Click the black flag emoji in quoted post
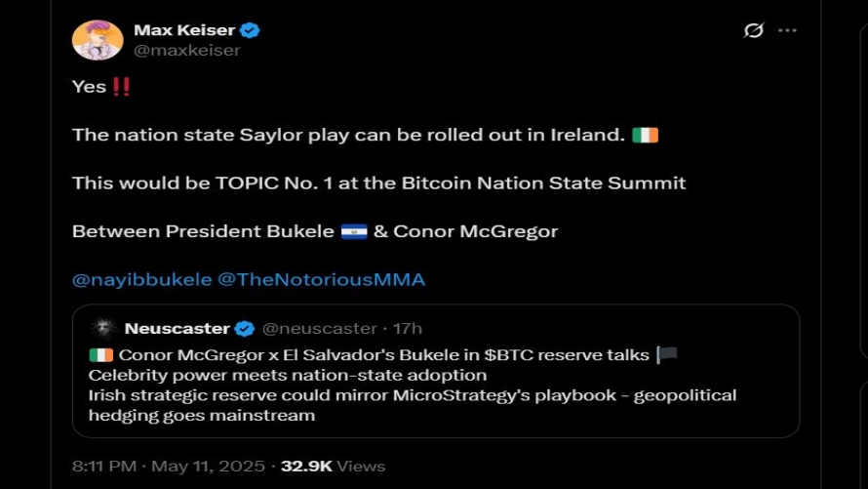Screen dimensions: 868x489 pos(667,354)
